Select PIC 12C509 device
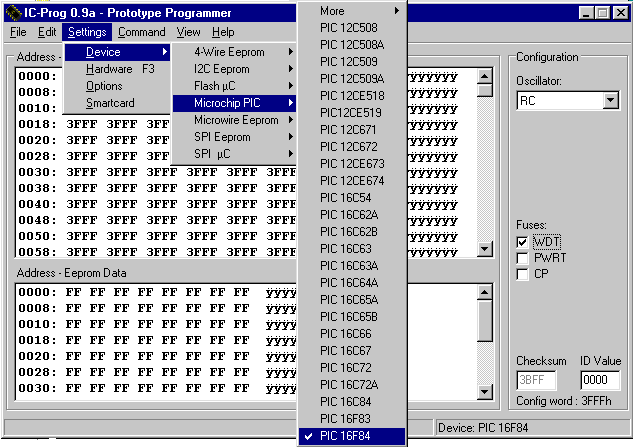This screenshot has height=447, width=633. click(x=352, y=62)
